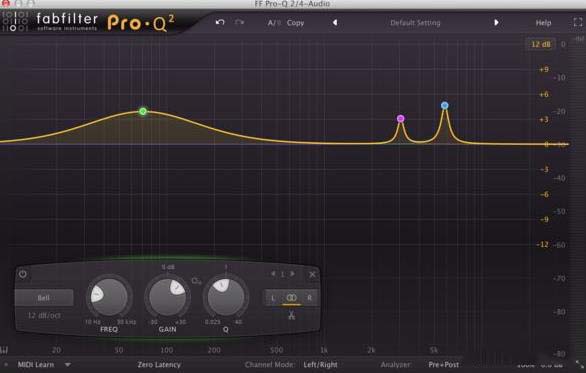586x373 pixels.
Task: Click the undo arrow icon
Action: (x=220, y=22)
